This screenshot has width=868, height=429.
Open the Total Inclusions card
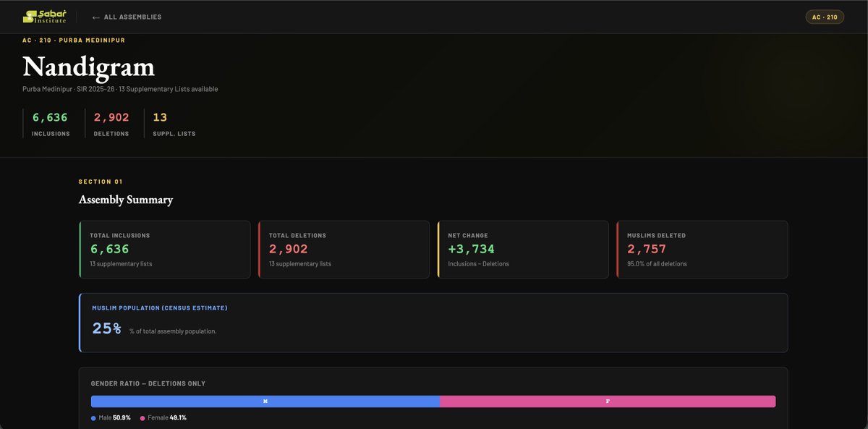[x=165, y=250]
